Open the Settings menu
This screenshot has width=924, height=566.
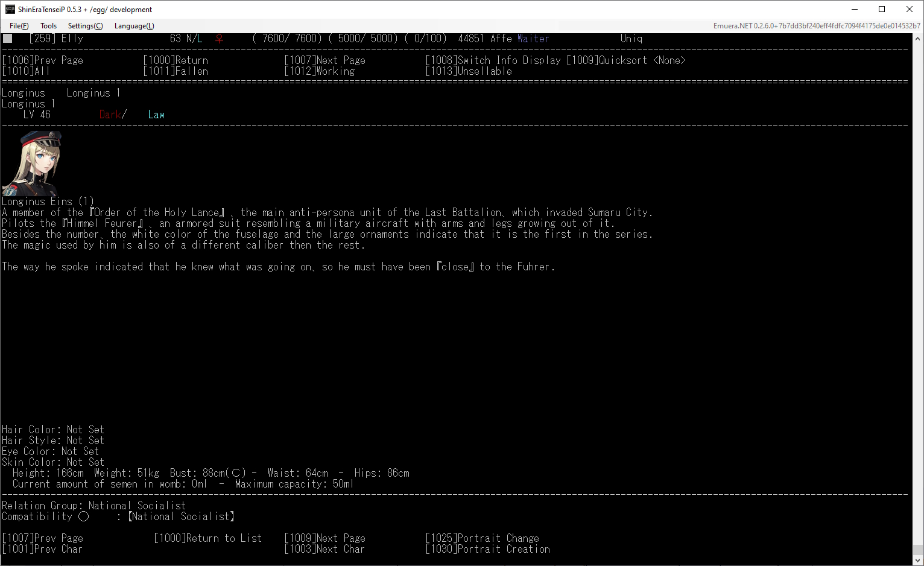coord(85,26)
